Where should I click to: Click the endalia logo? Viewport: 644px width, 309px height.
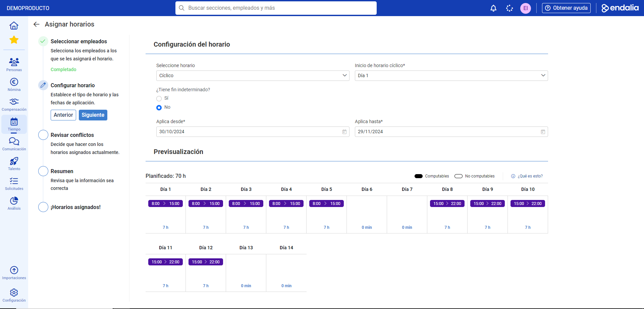[x=620, y=8]
